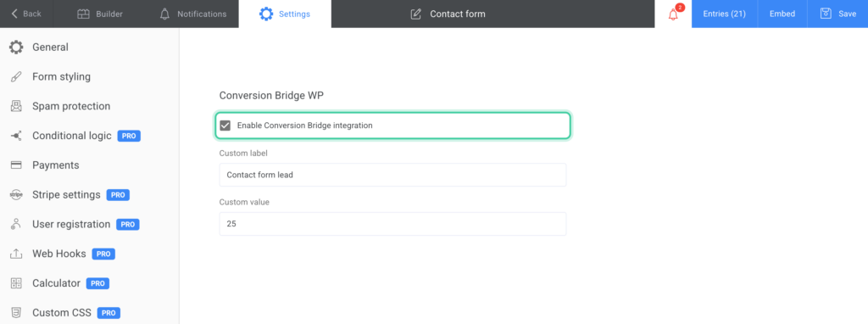Screen dimensions: 868x324
Task: Click the Custom value input field
Action: tap(392, 224)
